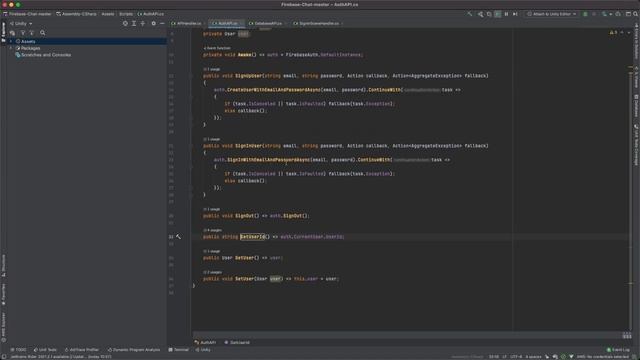
Task: Click the GetUserId method name
Action: point(252,237)
